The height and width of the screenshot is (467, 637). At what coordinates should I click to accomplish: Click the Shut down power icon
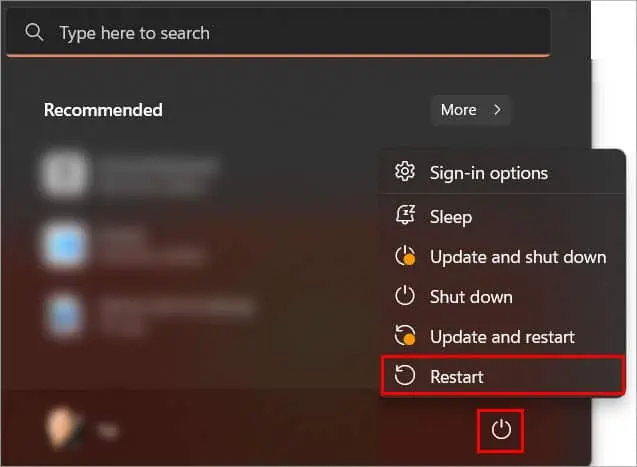point(405,297)
